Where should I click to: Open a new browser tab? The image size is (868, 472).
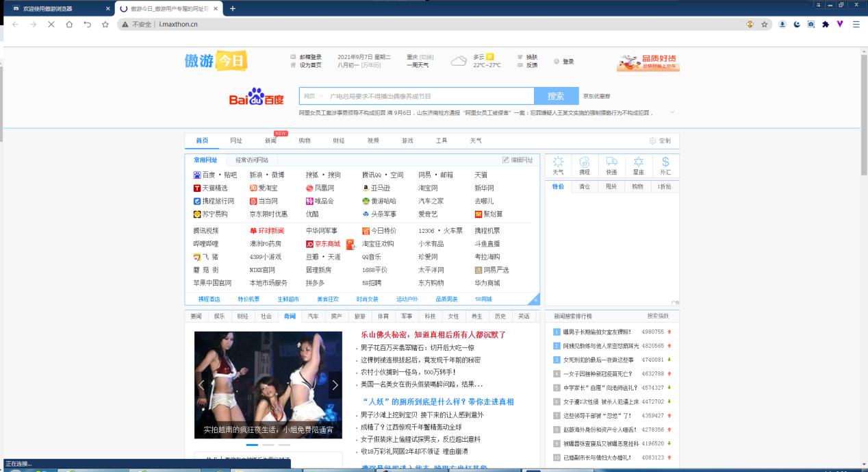click(233, 8)
